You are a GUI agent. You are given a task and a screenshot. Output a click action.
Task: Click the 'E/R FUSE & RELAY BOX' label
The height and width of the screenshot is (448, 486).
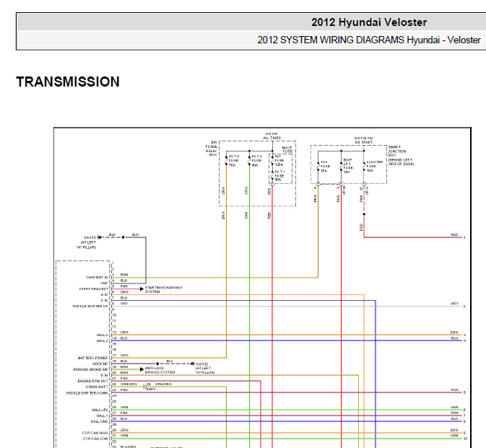pyautogui.click(x=212, y=149)
